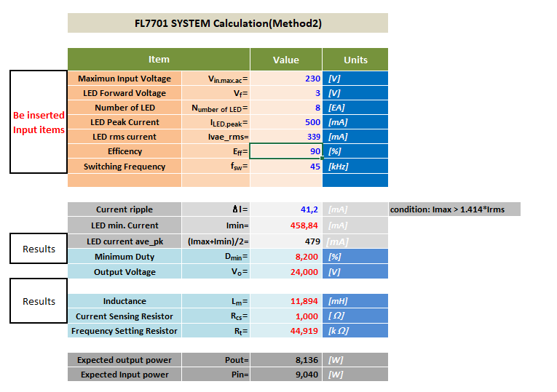Click the Frequency Setting Resistor label
The height and width of the screenshot is (392, 557).
click(125, 331)
